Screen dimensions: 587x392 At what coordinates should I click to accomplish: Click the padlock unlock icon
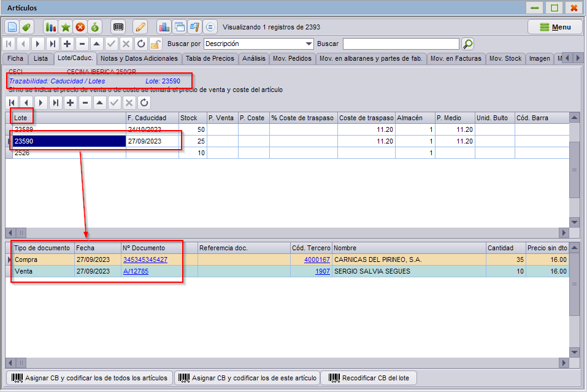pos(155,44)
